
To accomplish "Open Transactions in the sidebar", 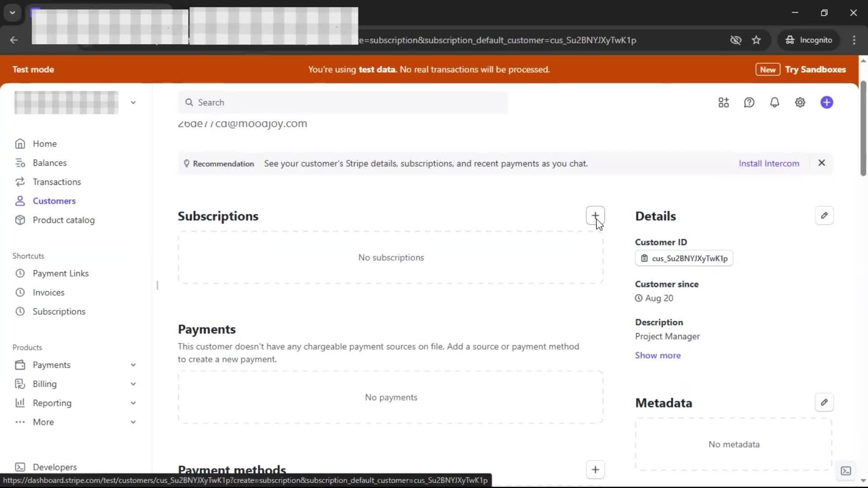I will (x=57, y=182).
